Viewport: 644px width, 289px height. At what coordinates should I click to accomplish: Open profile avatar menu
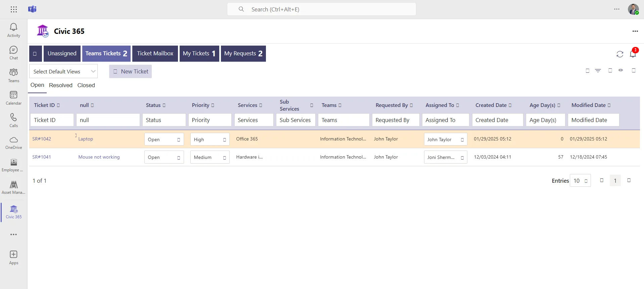[x=633, y=9]
